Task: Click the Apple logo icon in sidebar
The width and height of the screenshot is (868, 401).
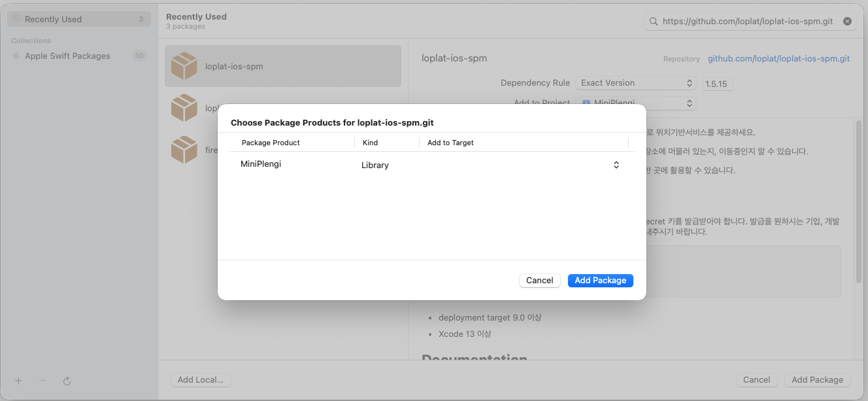Action: point(16,56)
